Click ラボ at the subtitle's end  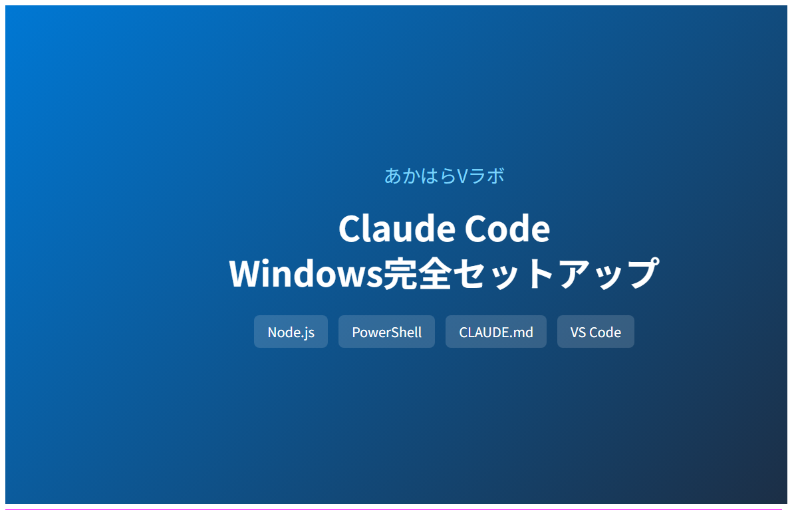(487, 176)
